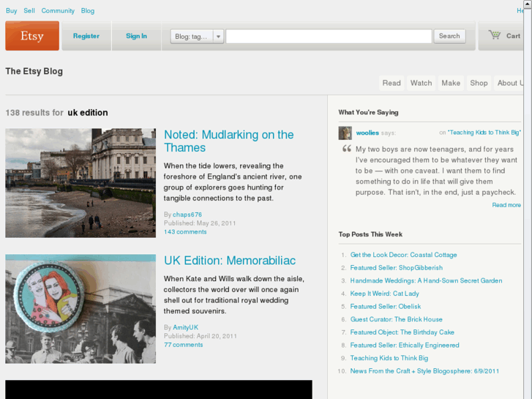
Task: Open the Mudlarking on the Thames article
Action: click(x=228, y=141)
